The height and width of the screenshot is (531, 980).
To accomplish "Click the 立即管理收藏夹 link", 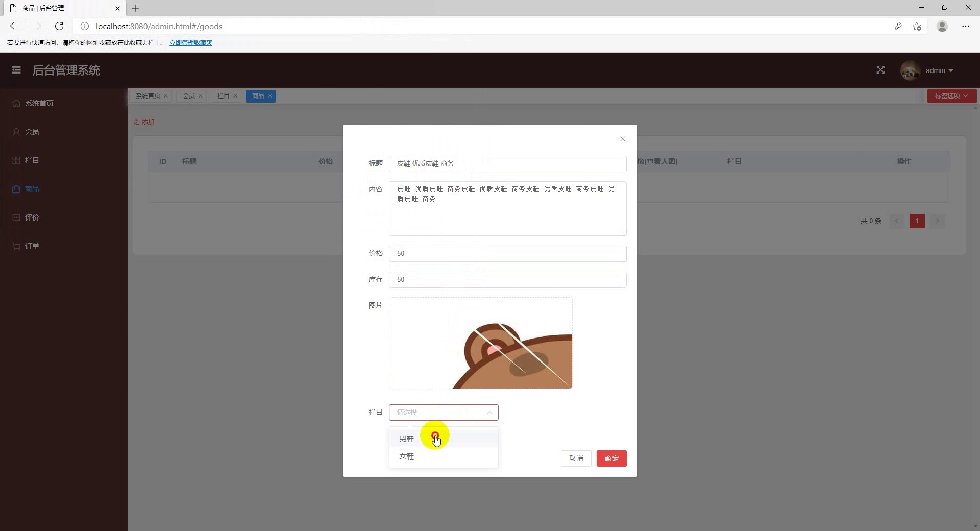I will coord(190,43).
